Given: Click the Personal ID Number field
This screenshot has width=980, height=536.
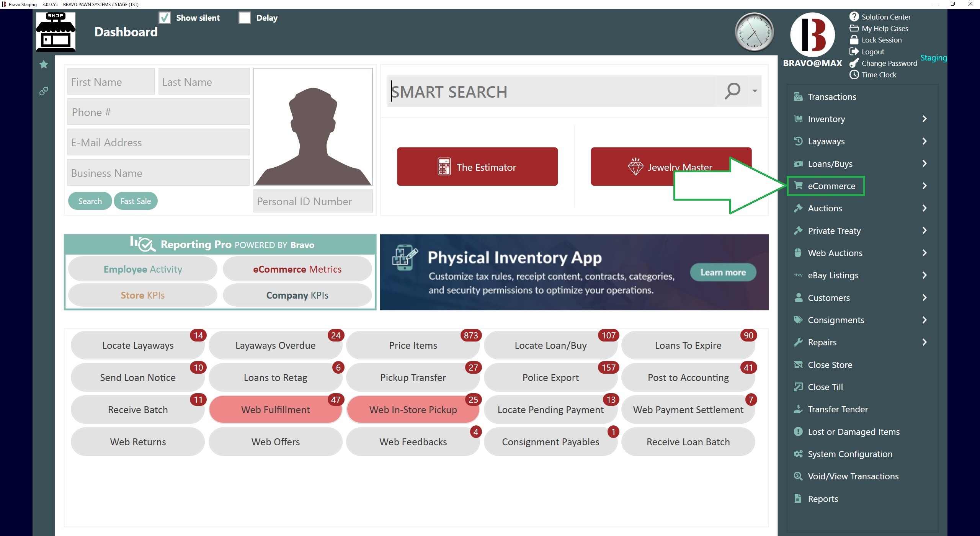Looking at the screenshot, I should (x=313, y=201).
